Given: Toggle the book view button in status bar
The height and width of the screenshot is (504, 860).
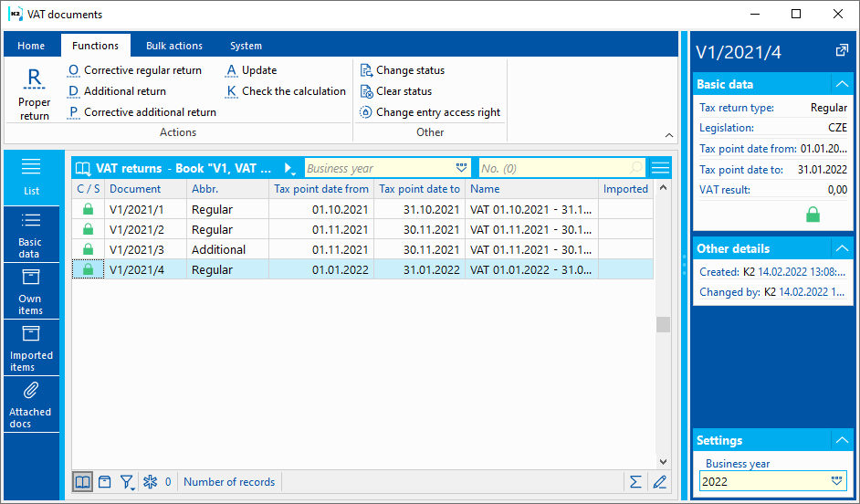Looking at the screenshot, I should [x=83, y=482].
